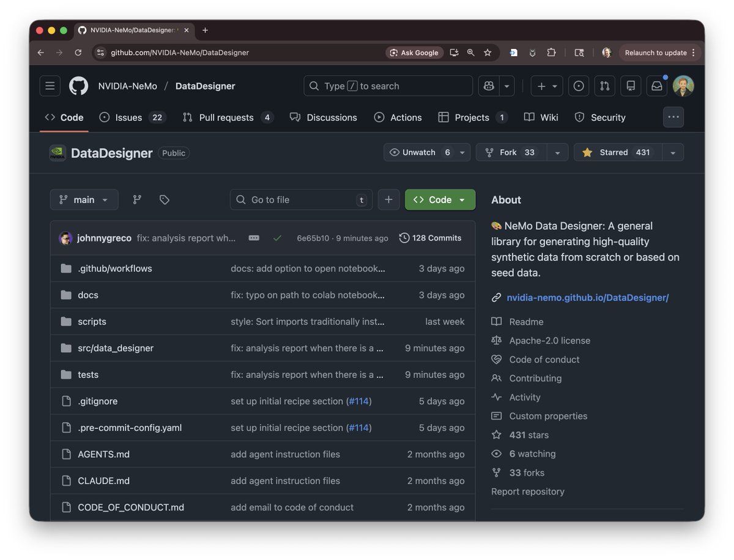Screen dimensions: 734x560
Task: Open the .github/workflows folder
Action: pos(115,268)
